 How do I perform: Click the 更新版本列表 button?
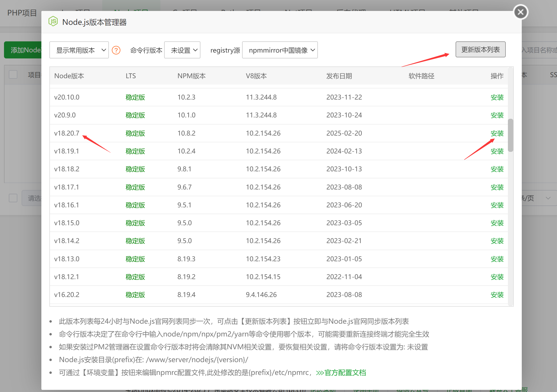pyautogui.click(x=480, y=50)
